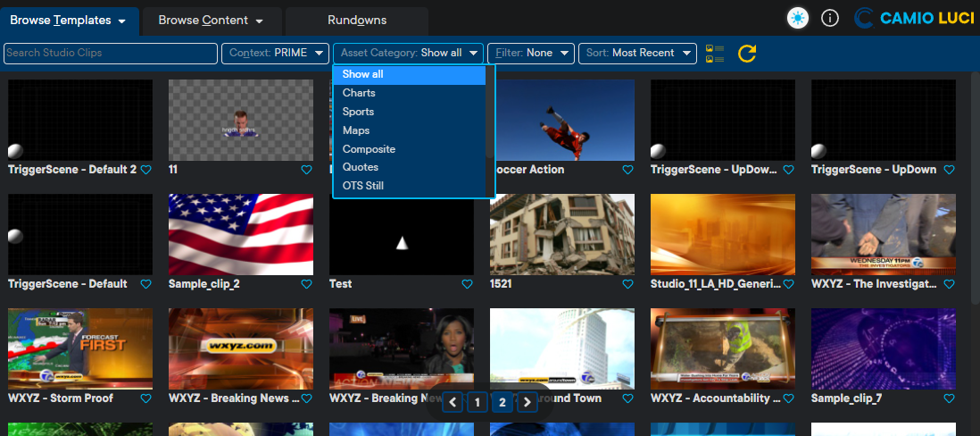Switch to the Rundowns tab
The height and width of the screenshot is (436, 980).
(357, 21)
